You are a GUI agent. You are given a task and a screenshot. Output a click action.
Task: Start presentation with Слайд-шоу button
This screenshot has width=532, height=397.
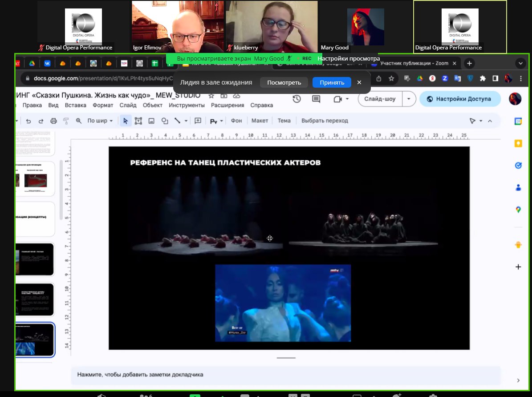click(x=380, y=99)
